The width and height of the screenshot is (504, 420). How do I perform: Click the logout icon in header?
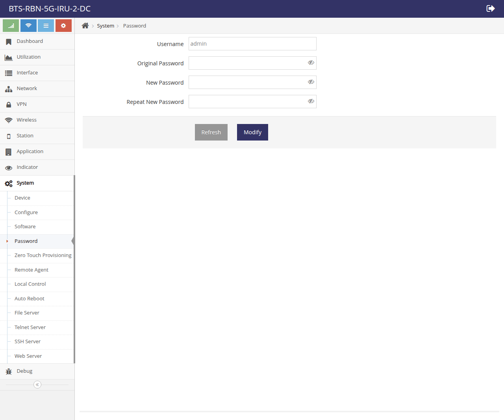click(491, 9)
